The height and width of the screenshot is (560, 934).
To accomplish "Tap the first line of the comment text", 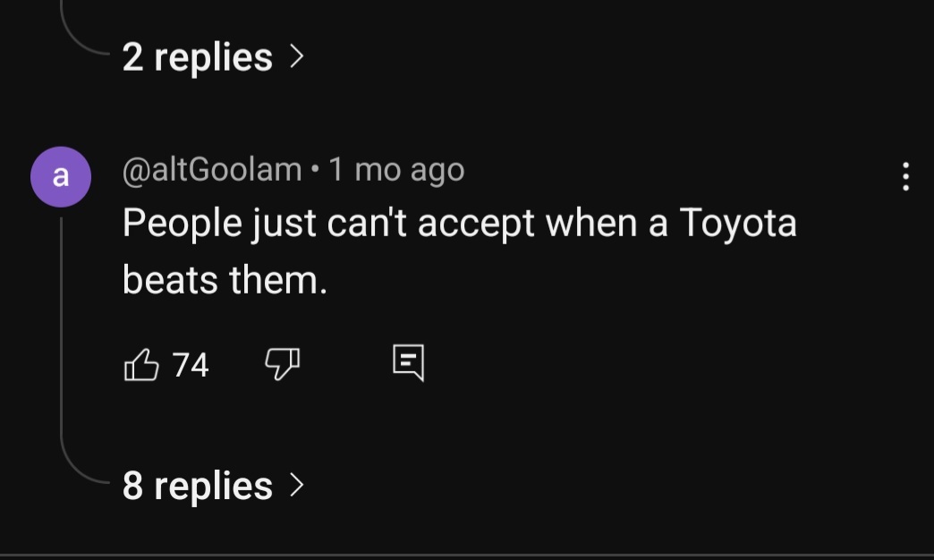I will pos(459,223).
